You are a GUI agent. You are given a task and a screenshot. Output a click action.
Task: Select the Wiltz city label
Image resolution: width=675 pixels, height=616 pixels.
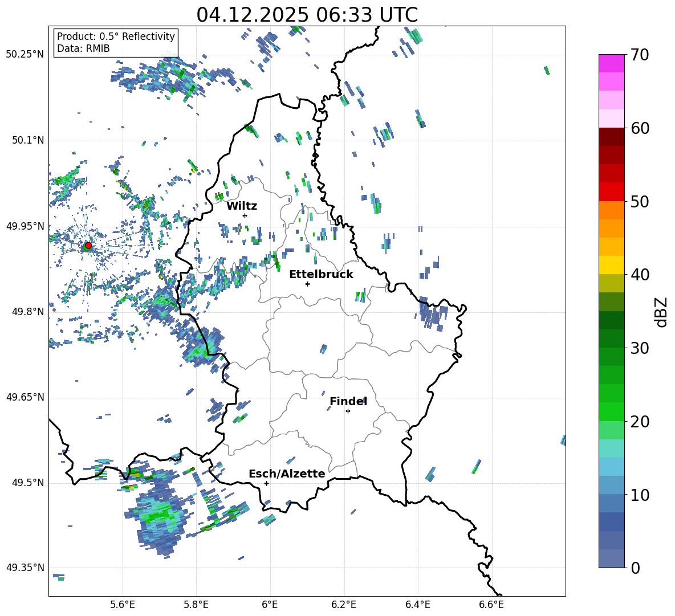pos(242,206)
